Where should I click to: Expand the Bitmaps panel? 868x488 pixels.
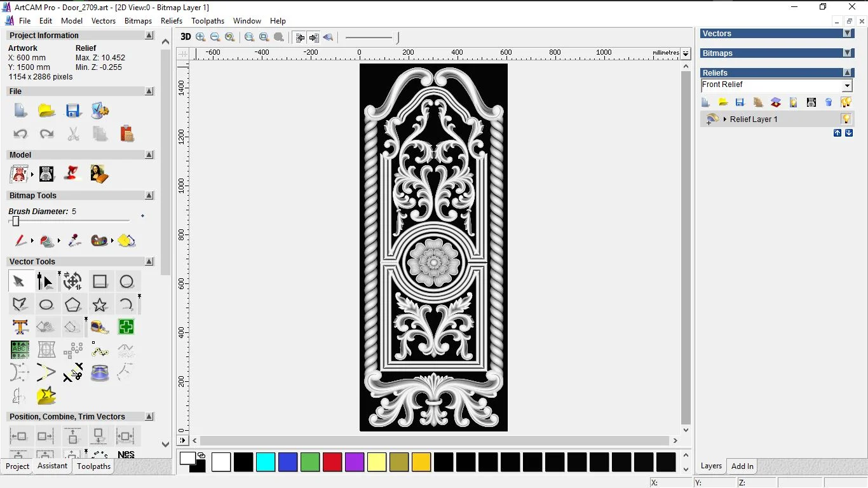847,53
